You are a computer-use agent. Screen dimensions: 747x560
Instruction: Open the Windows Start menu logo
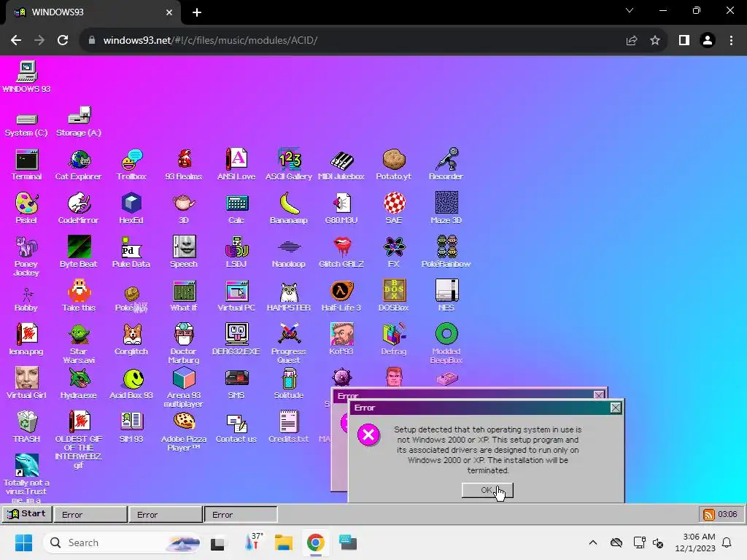(23, 542)
